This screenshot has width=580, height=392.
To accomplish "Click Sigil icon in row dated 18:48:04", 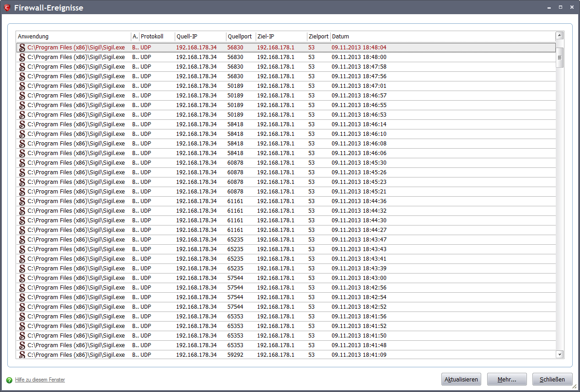I will point(22,48).
